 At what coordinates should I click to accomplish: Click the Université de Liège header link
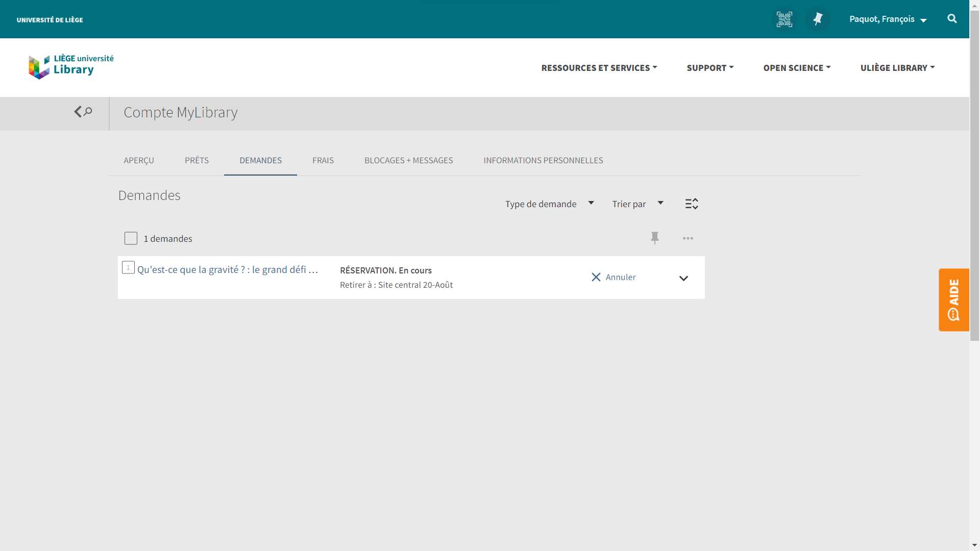[50, 20]
